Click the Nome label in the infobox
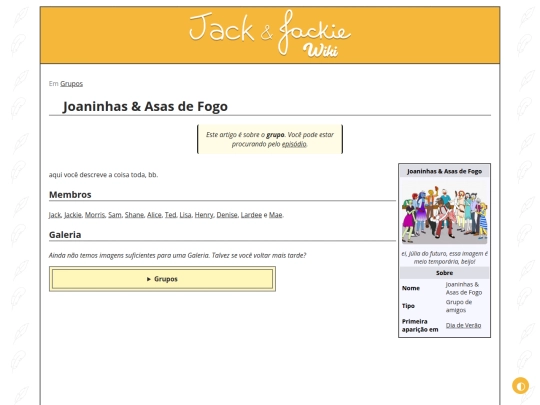The width and height of the screenshot is (540, 405). [411, 288]
